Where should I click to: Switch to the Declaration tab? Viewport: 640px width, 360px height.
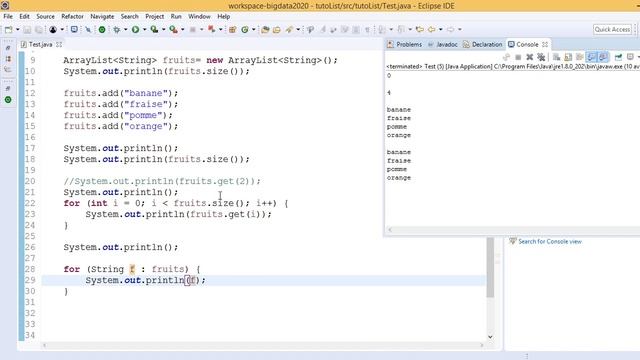click(x=483, y=44)
